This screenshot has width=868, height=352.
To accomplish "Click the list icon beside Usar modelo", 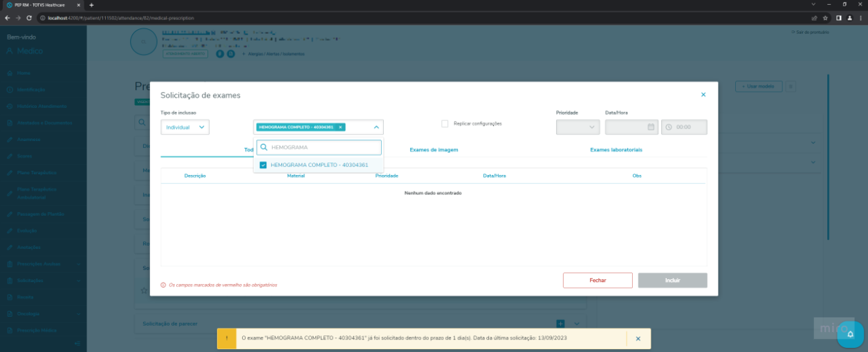I will (792, 86).
